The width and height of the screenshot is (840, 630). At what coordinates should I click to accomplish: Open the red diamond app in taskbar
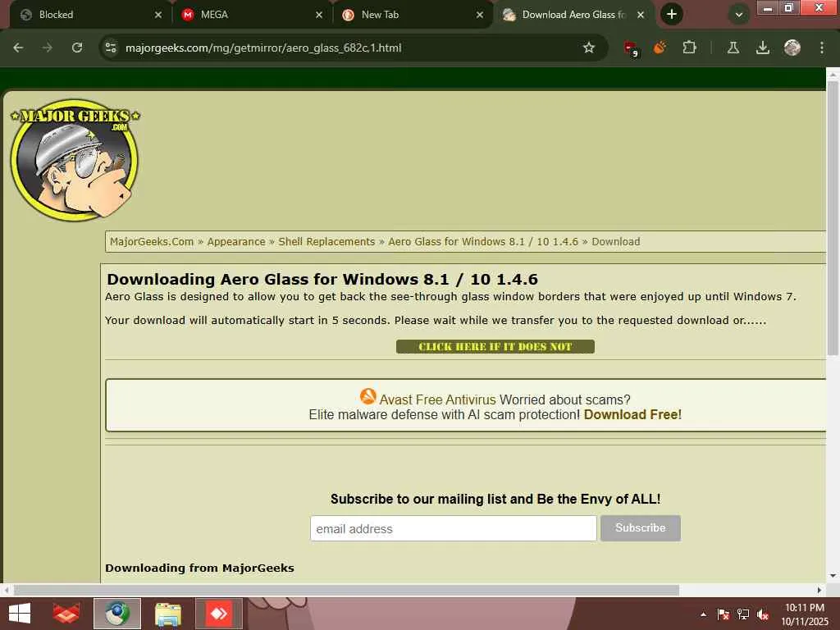pos(218,614)
